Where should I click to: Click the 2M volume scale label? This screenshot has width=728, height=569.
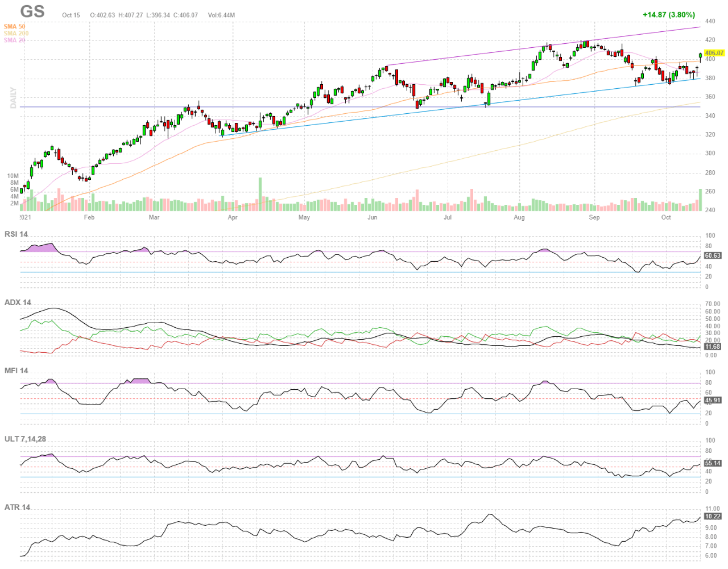14,203
